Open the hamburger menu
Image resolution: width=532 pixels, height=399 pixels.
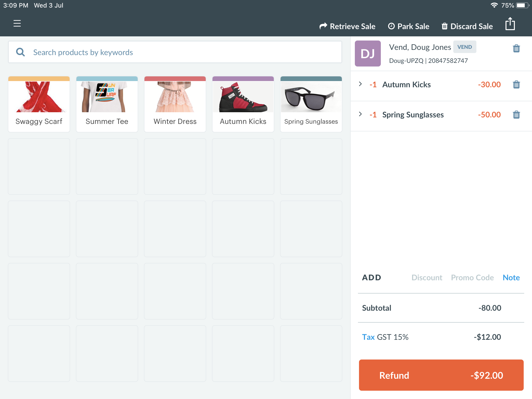[17, 23]
